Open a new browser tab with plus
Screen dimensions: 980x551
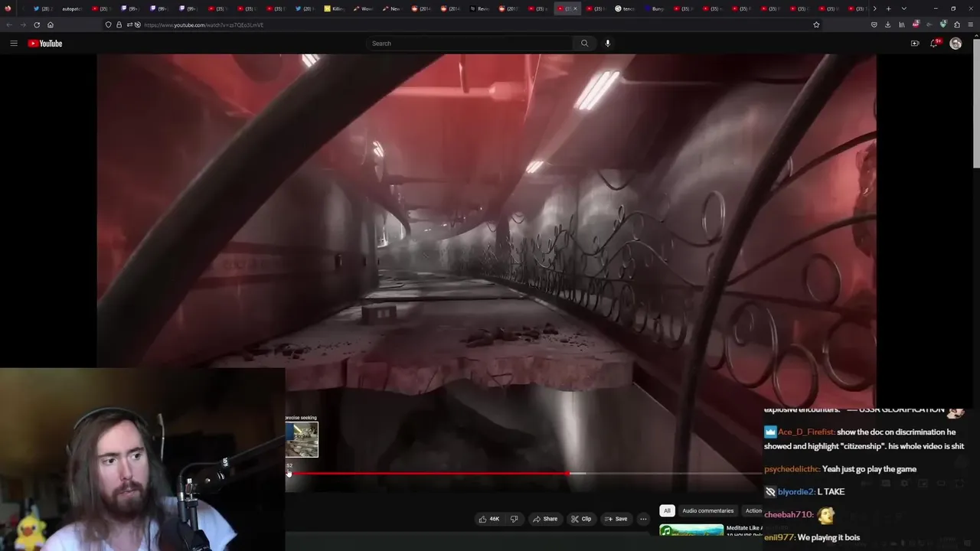pos(889,8)
